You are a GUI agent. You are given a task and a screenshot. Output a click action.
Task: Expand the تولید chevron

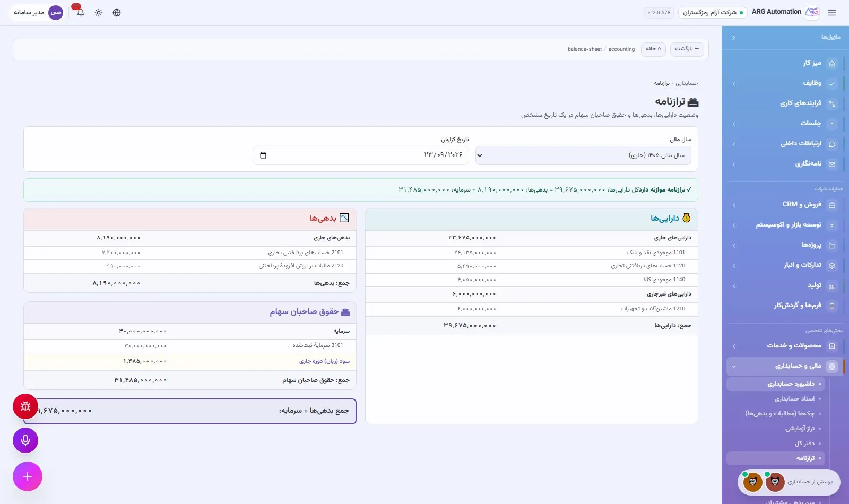click(x=733, y=286)
